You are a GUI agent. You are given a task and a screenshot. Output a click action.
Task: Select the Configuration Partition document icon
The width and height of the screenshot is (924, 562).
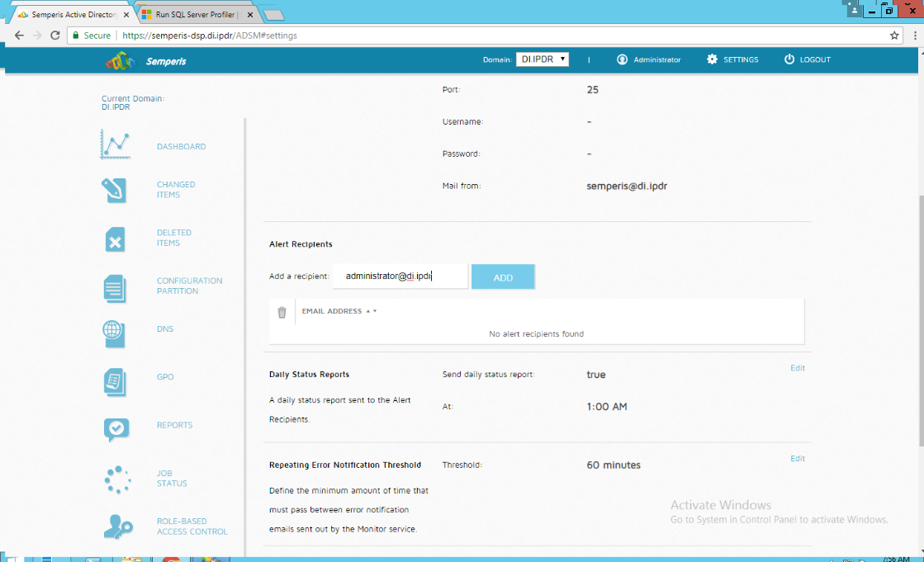[x=116, y=287]
